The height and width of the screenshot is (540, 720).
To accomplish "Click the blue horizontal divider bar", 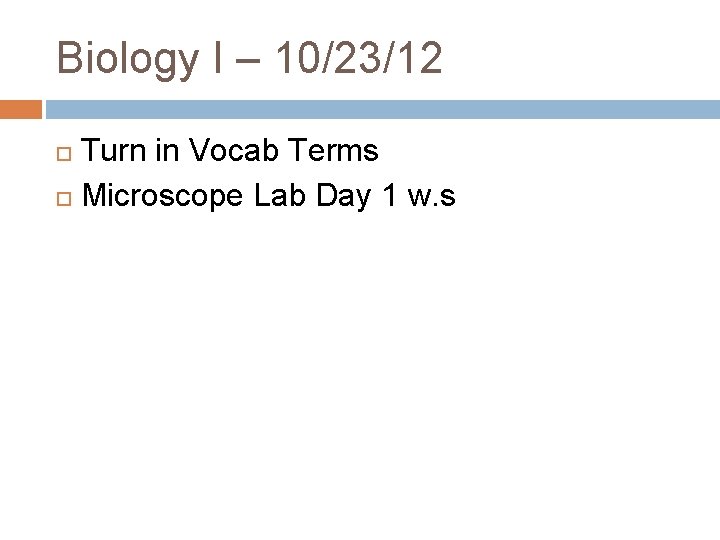I will coord(383,110).
